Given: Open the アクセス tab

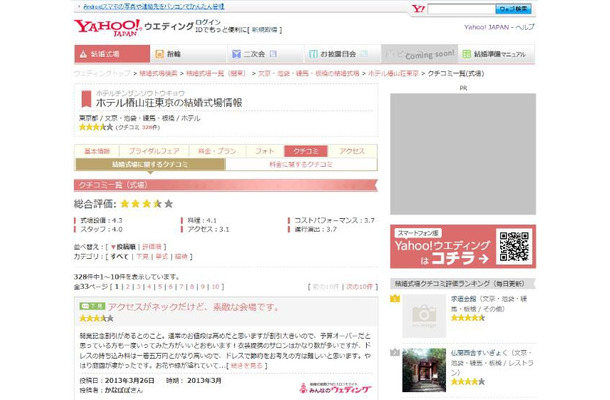Looking at the screenshot, I should (x=352, y=151).
